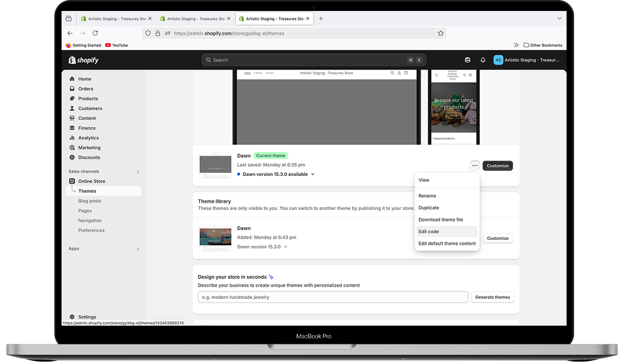Screen dimensions: 624x364
Task: Click Generate themes button
Action: click(x=492, y=297)
